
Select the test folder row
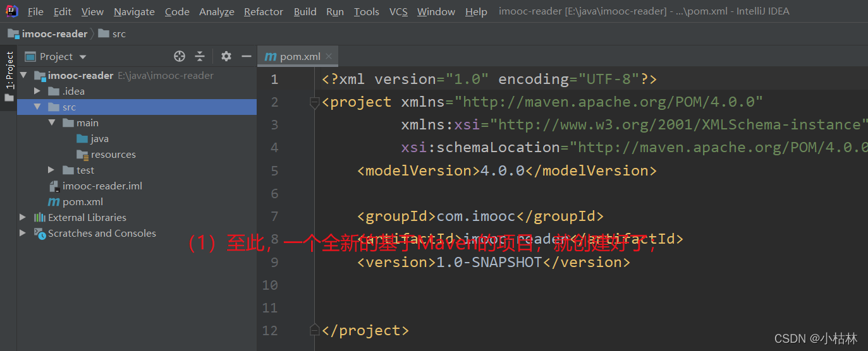pos(137,170)
